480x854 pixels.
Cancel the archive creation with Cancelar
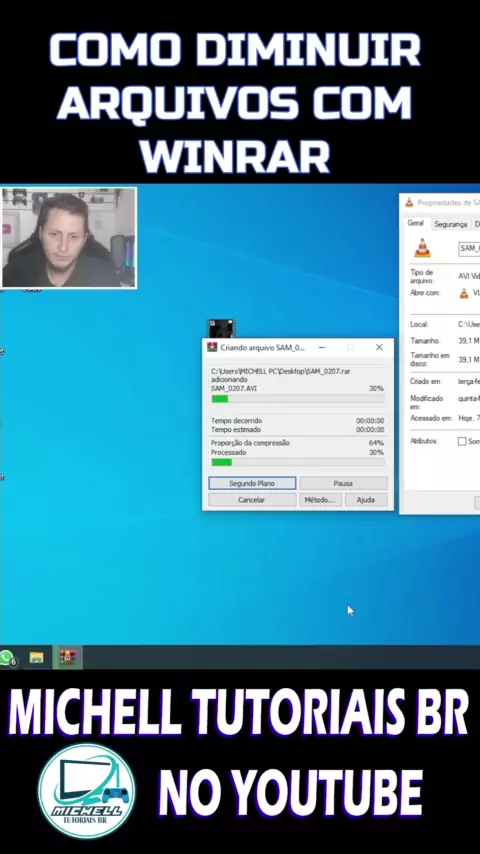click(252, 499)
